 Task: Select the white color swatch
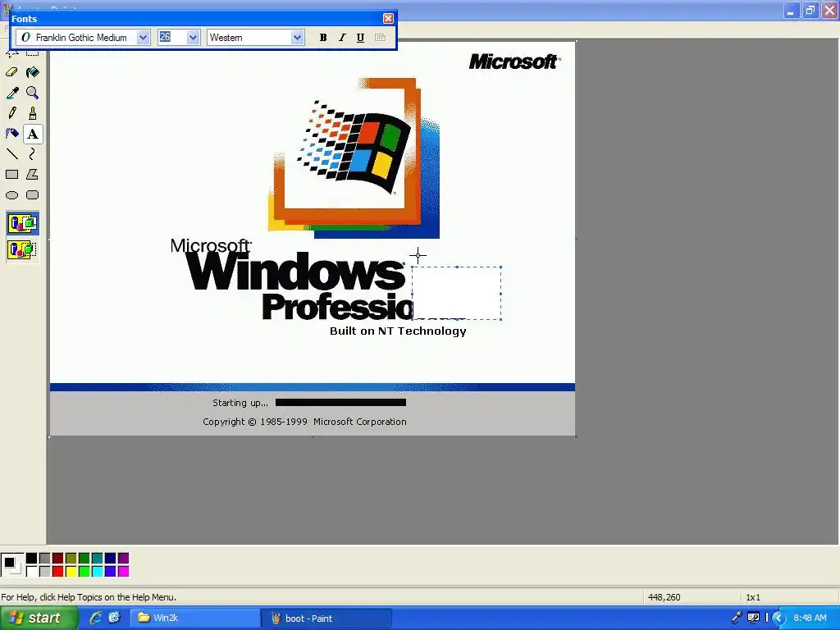[32, 572]
